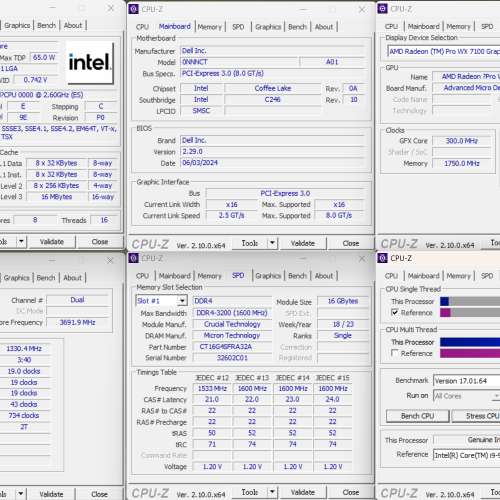Click CPU-Z icon in Bench window title bar

[x=382, y=258]
